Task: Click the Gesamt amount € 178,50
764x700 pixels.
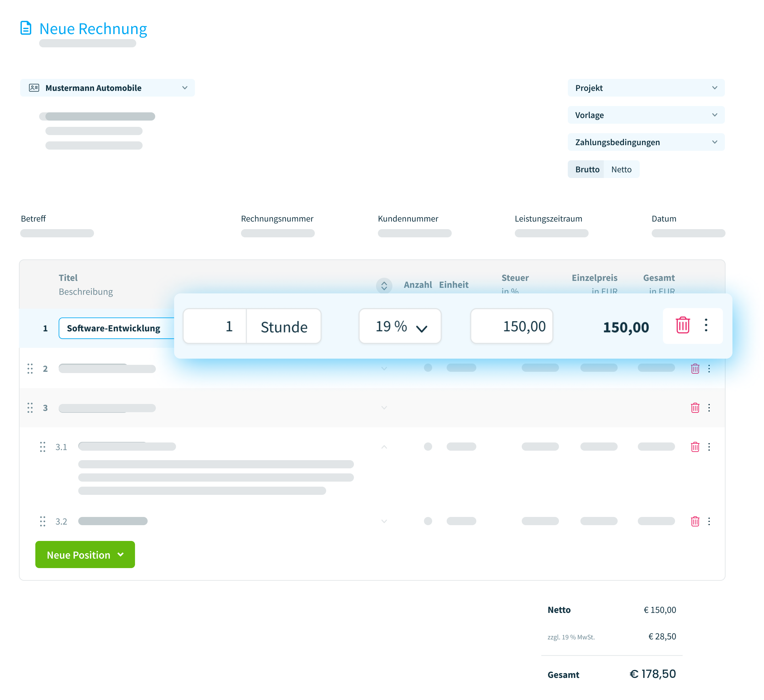Action: tap(653, 674)
